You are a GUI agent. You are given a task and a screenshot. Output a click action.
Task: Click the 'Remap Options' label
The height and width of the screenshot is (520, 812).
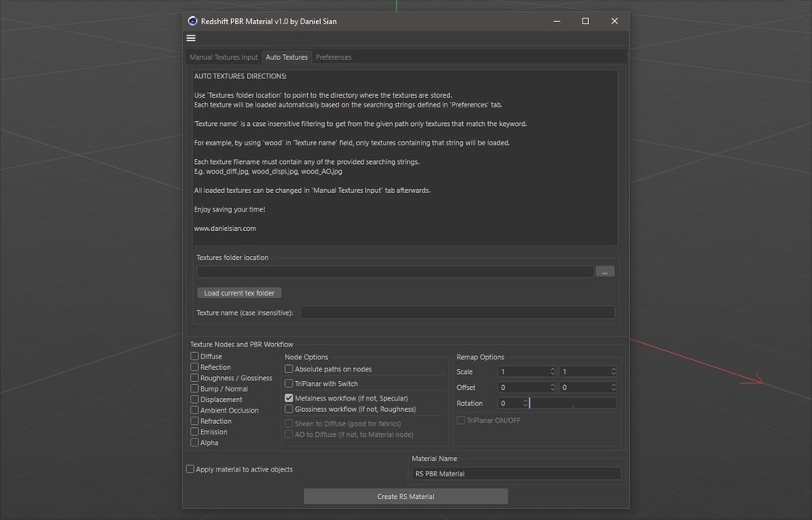click(480, 357)
